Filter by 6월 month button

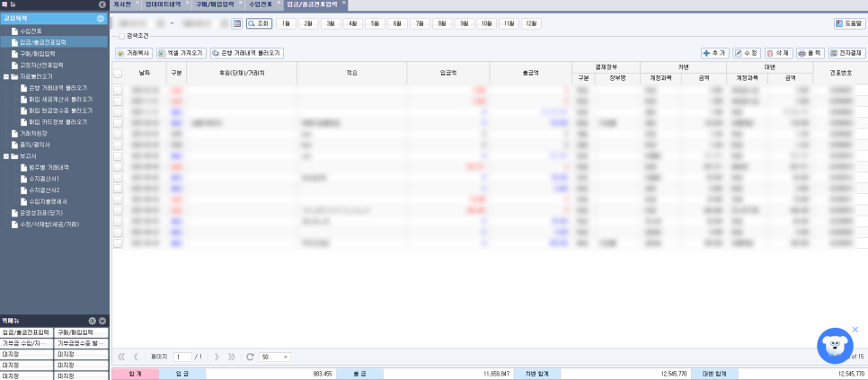pos(397,23)
